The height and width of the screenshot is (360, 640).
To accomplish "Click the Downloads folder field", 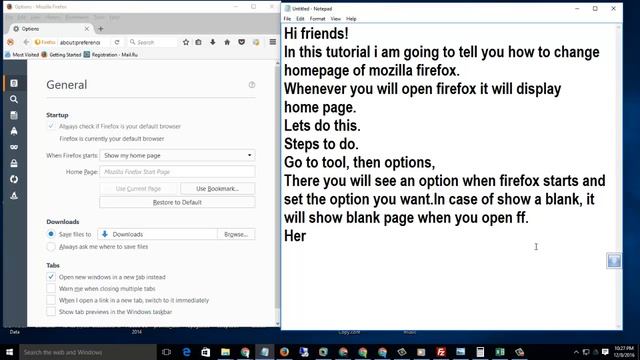I will (x=158, y=234).
